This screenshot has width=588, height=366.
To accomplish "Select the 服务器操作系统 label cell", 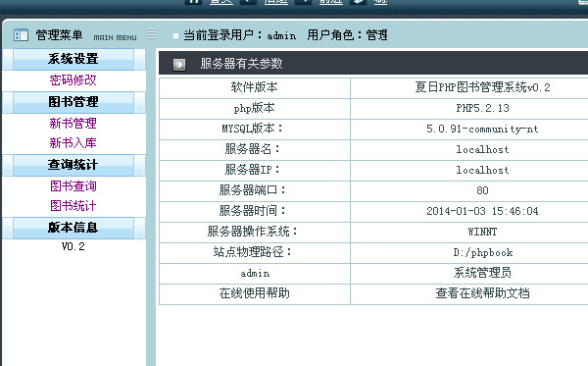I will [255, 232].
